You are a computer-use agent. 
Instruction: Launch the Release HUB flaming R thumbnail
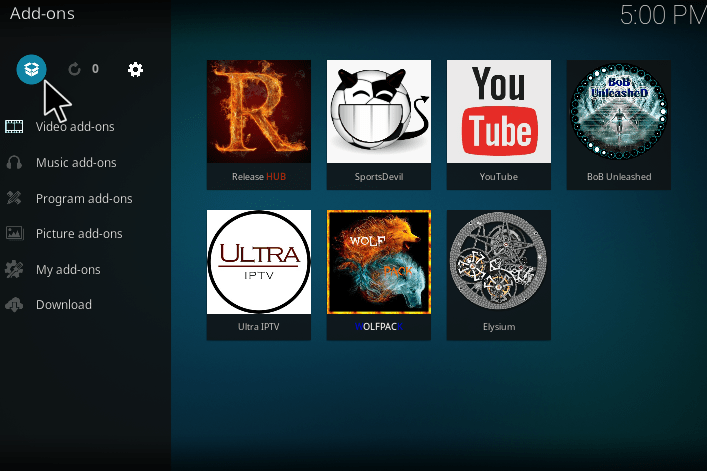[259, 111]
